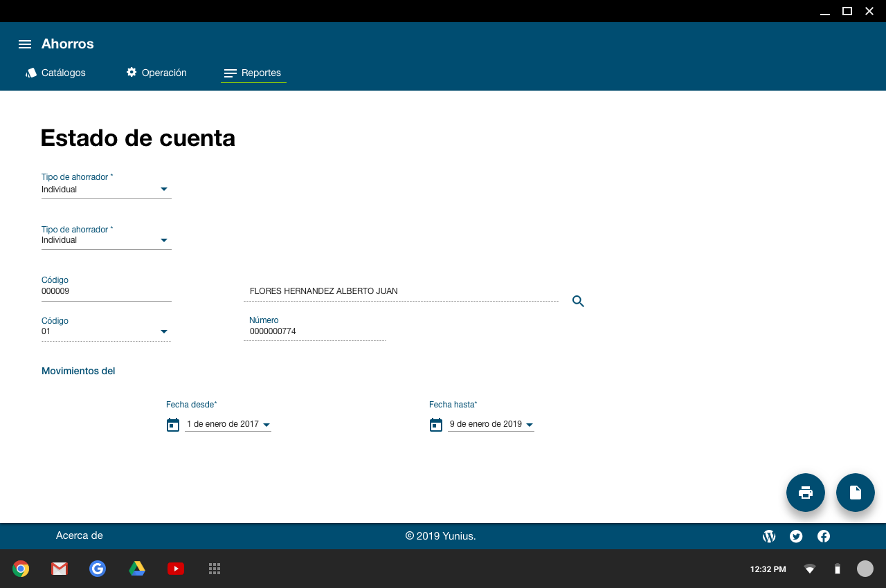Open the Facebook link in footer
The width and height of the screenshot is (886, 588).
point(824,536)
